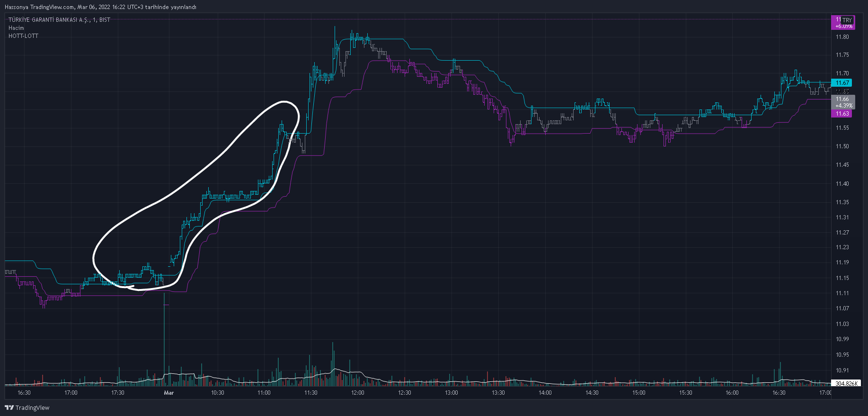Click the 11.23 price axis label

pyautogui.click(x=842, y=247)
